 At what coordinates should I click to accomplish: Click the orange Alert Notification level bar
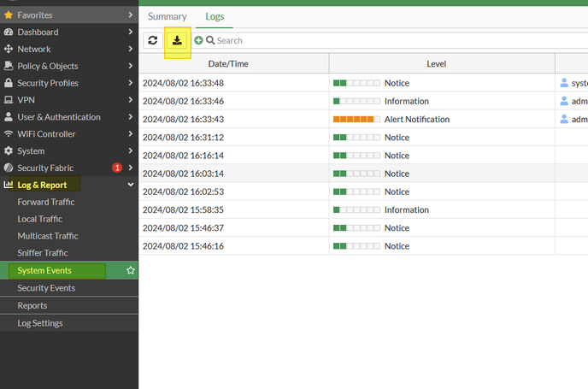pyautogui.click(x=354, y=120)
